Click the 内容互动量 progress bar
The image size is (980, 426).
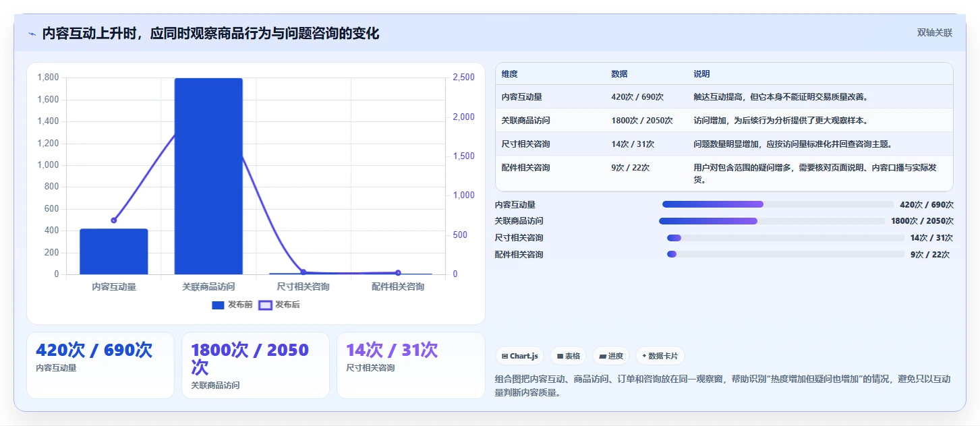click(x=778, y=204)
